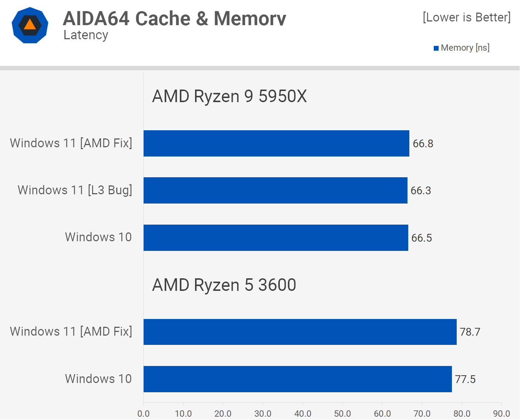Image resolution: width=520 pixels, height=420 pixels.
Task: Click the 0.0 axis tick label
Action: pyautogui.click(x=144, y=413)
